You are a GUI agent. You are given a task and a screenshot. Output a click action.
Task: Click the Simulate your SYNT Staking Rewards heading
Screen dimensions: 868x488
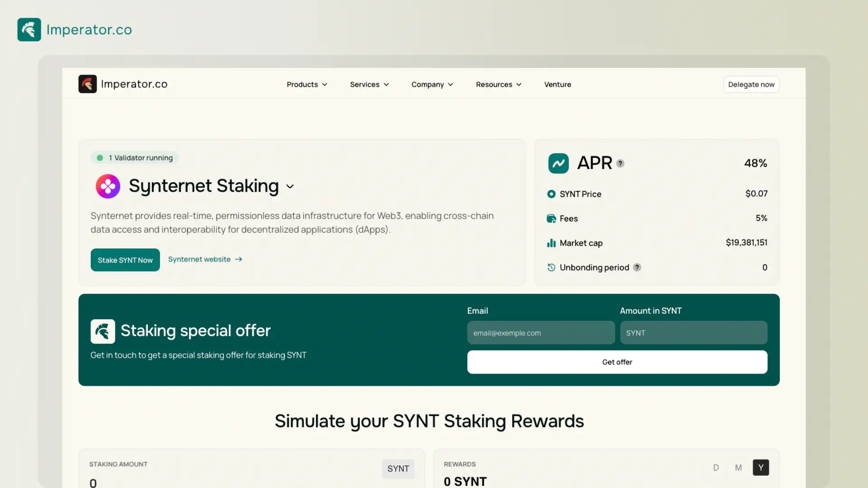[429, 421]
